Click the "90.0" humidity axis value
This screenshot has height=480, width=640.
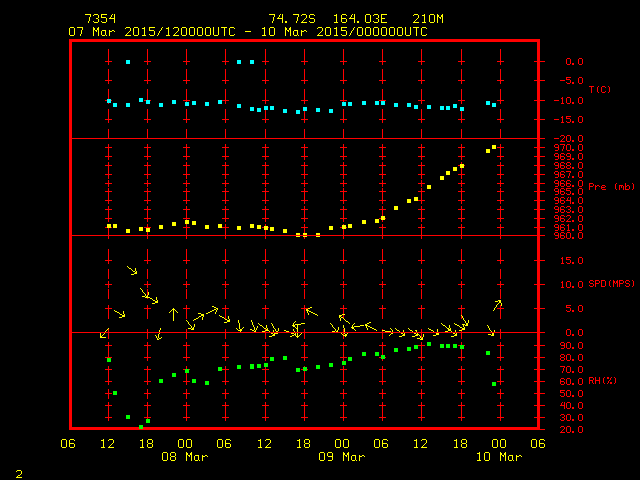pos(571,346)
